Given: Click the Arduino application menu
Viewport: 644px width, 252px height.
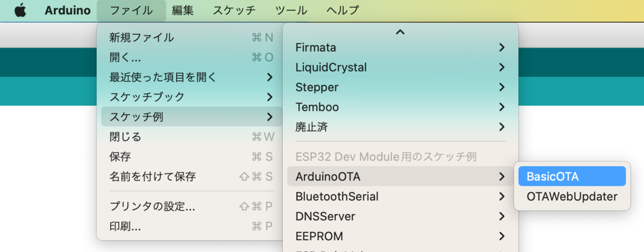Looking at the screenshot, I should click(x=67, y=10).
